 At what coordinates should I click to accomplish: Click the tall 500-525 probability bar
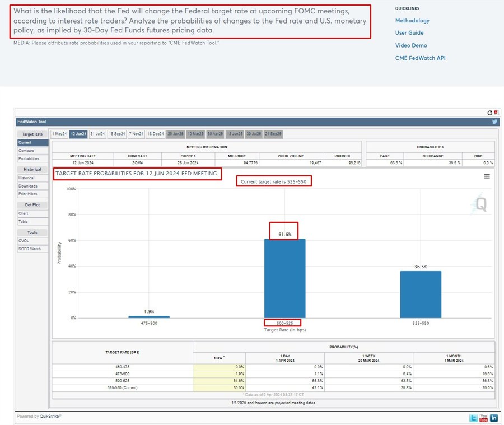point(285,278)
